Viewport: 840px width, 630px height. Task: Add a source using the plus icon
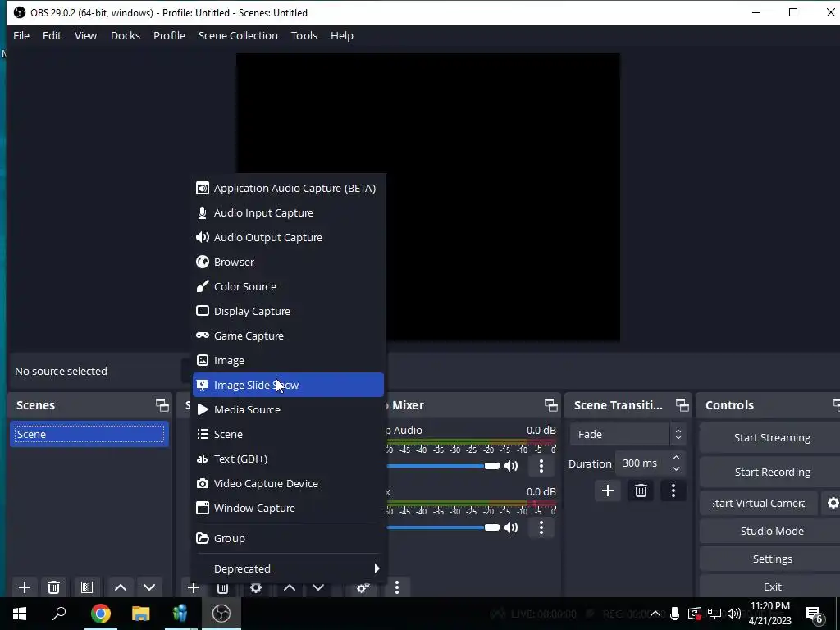click(x=194, y=587)
